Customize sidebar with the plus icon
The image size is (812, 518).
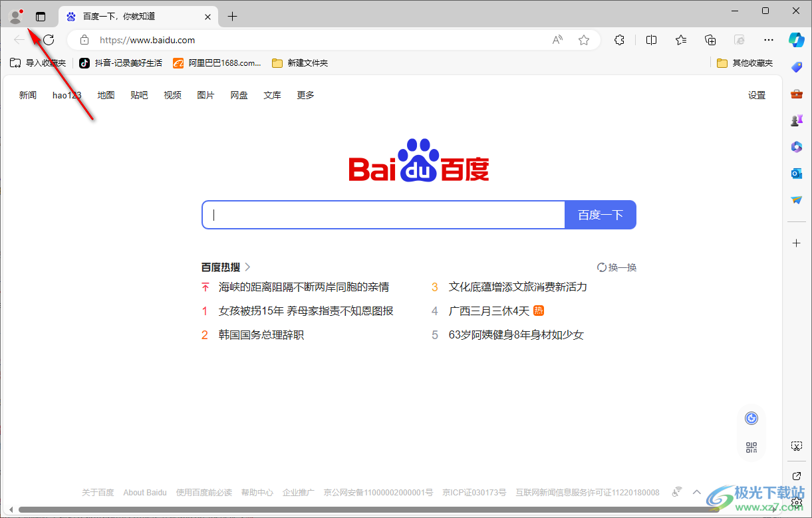797,243
